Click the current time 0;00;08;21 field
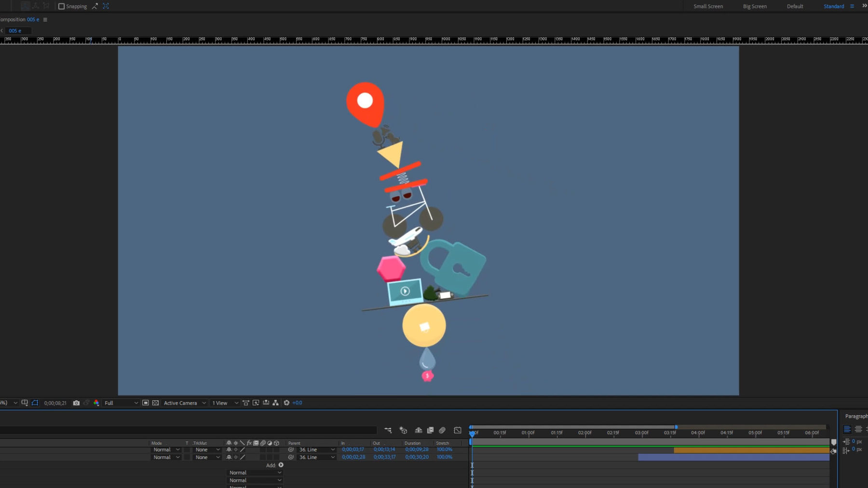 55,403
